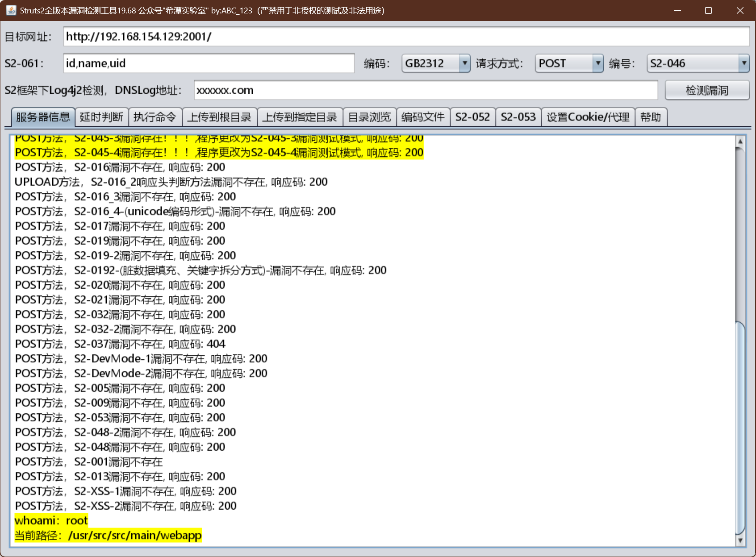Click the S2-DevMode-2 result line
Image resolution: width=756 pixels, height=557 pixels.
141,374
